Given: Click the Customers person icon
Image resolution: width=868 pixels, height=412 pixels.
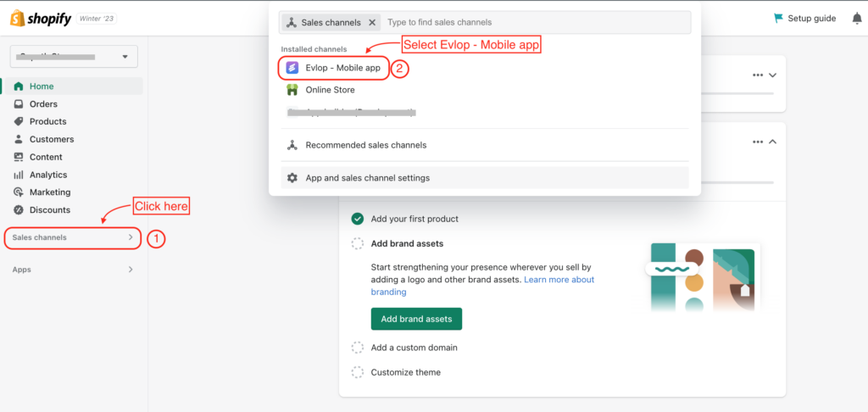Looking at the screenshot, I should [19, 139].
